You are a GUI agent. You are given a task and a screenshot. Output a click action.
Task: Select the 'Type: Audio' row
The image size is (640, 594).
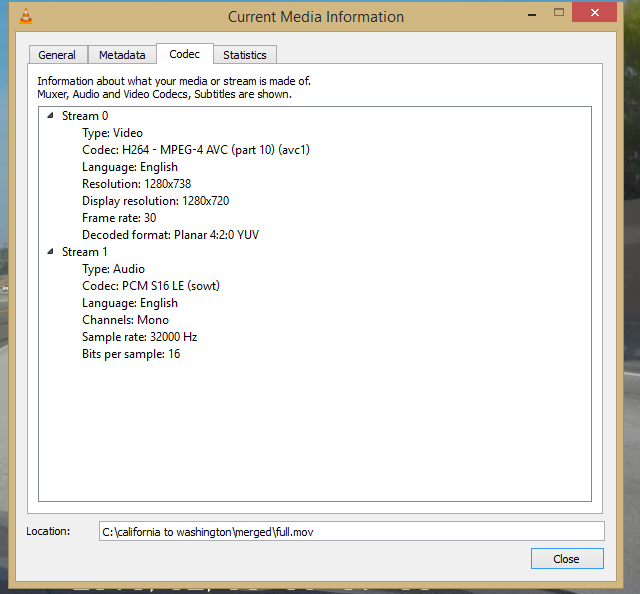(113, 269)
